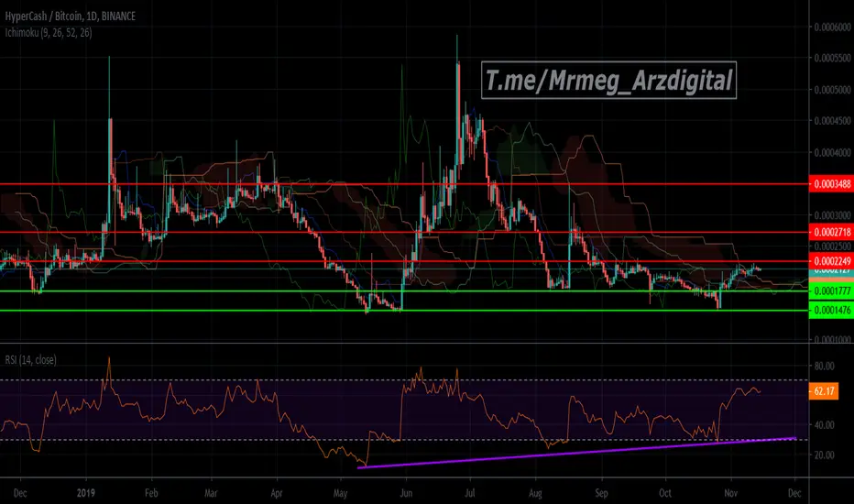Screen dimensions: 854x504
Task: Click the Dec label at the timeline start
Action: 20,493
